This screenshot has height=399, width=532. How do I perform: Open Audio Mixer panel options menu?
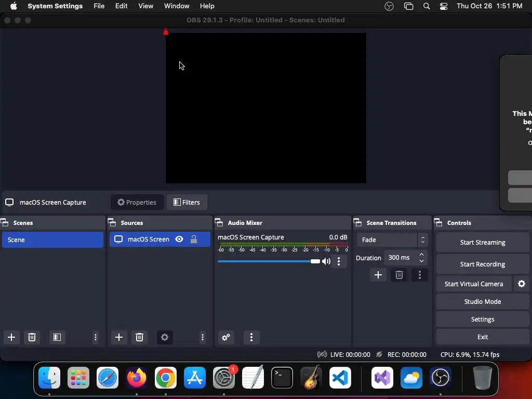tap(251, 337)
